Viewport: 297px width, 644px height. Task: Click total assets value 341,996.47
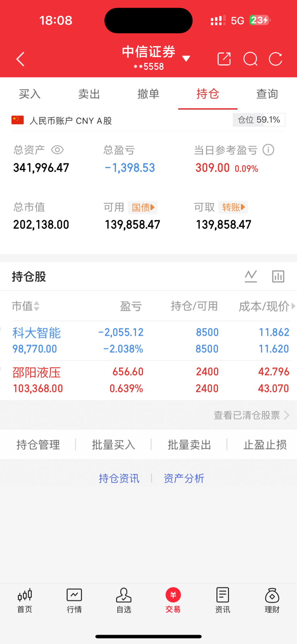pos(41,168)
